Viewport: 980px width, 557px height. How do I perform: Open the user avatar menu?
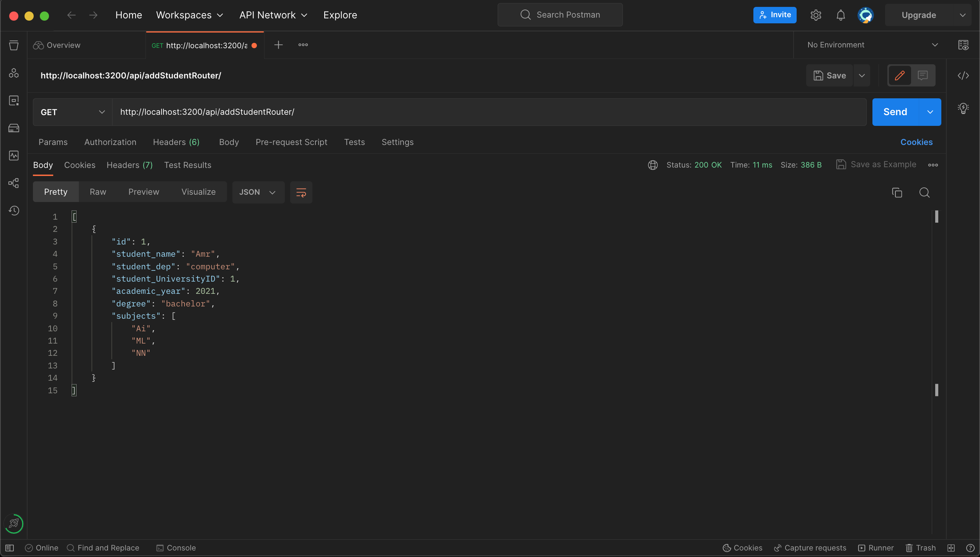pyautogui.click(x=866, y=15)
